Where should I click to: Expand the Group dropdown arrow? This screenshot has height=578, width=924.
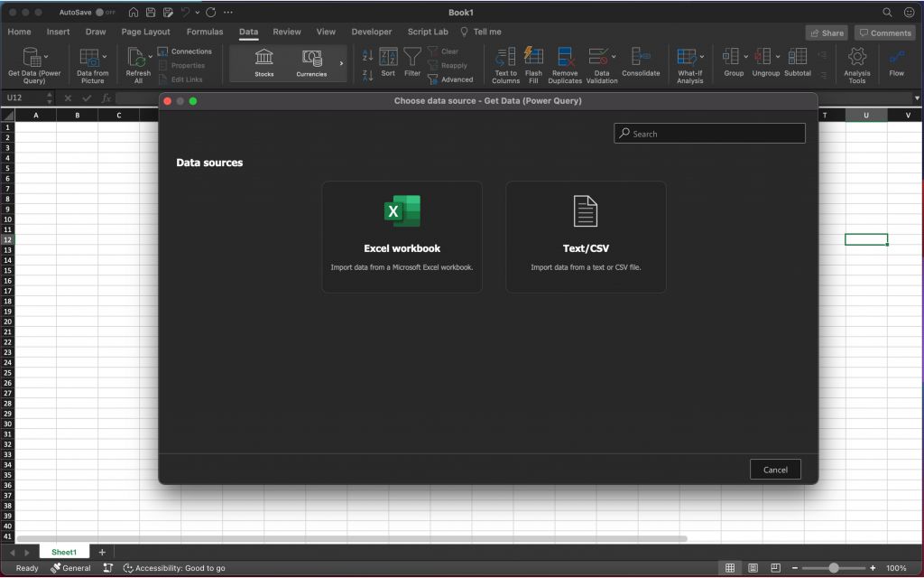click(x=745, y=57)
